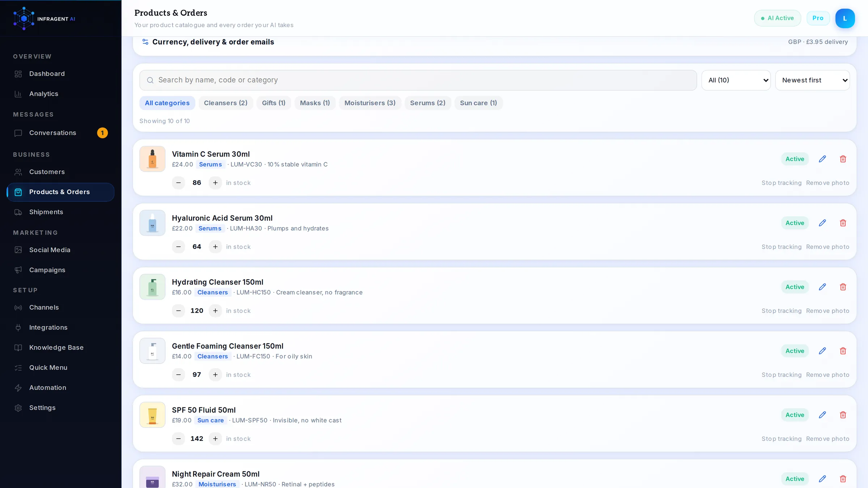Click the currency settings sliders icon

tap(145, 42)
